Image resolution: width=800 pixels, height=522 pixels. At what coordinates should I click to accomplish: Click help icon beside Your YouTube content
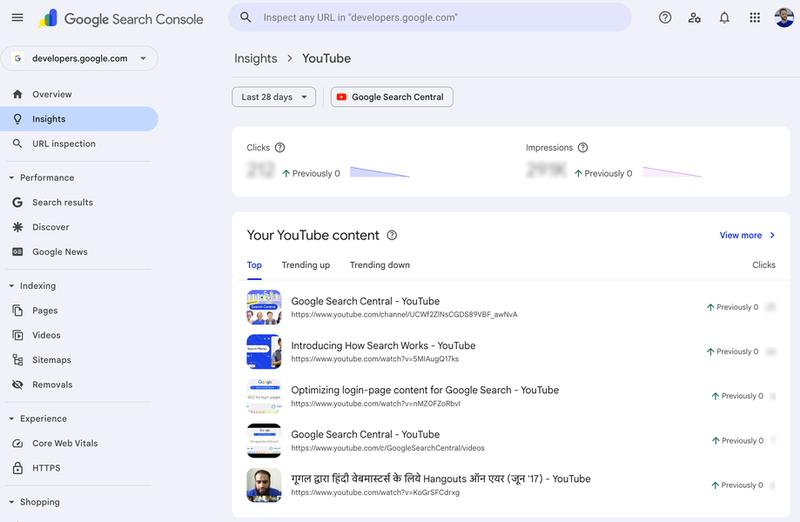coord(391,235)
